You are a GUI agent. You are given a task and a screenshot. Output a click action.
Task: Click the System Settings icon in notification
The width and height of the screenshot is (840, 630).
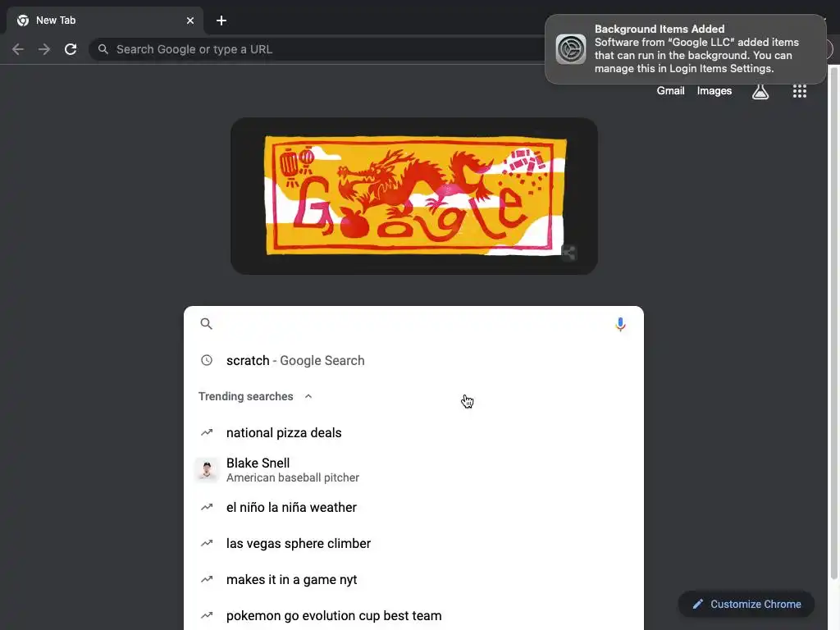pyautogui.click(x=571, y=49)
